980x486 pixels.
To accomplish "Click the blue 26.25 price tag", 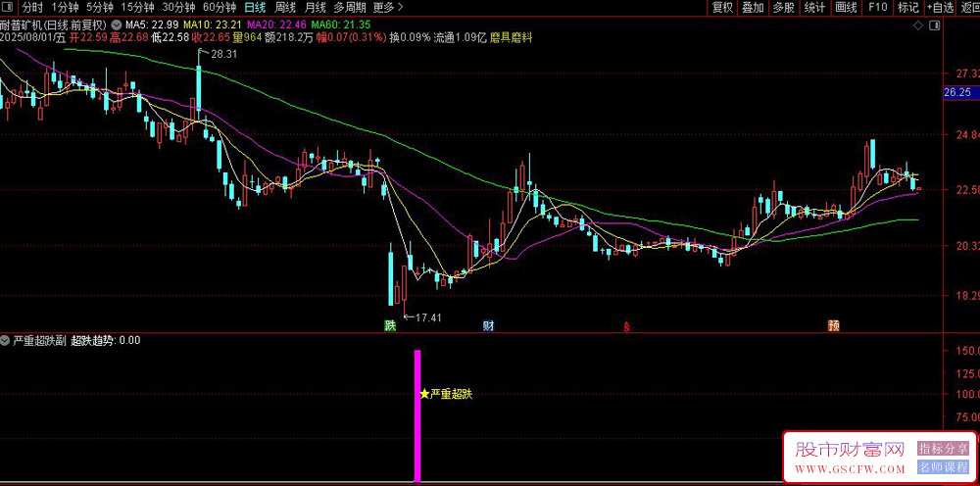I will tap(960, 92).
